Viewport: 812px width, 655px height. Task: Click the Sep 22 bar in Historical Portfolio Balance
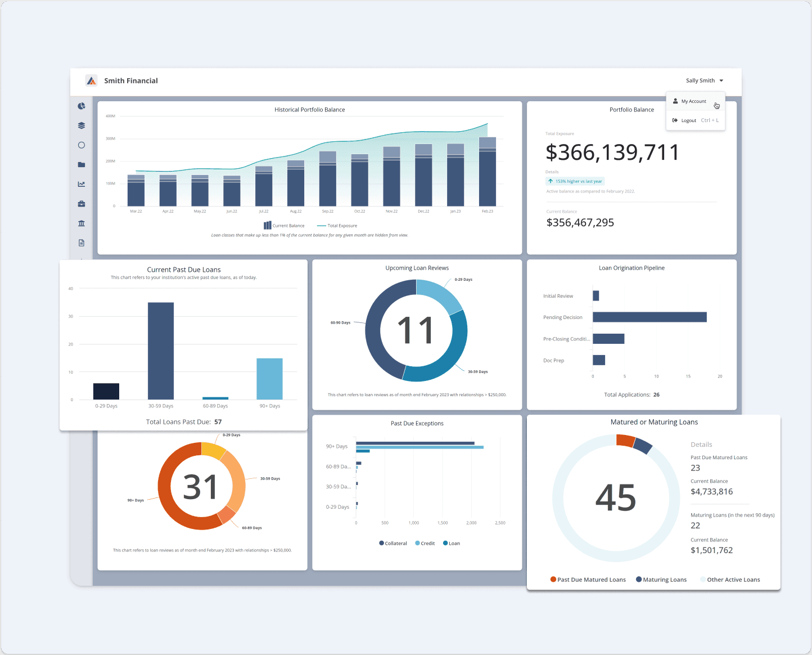point(328,179)
